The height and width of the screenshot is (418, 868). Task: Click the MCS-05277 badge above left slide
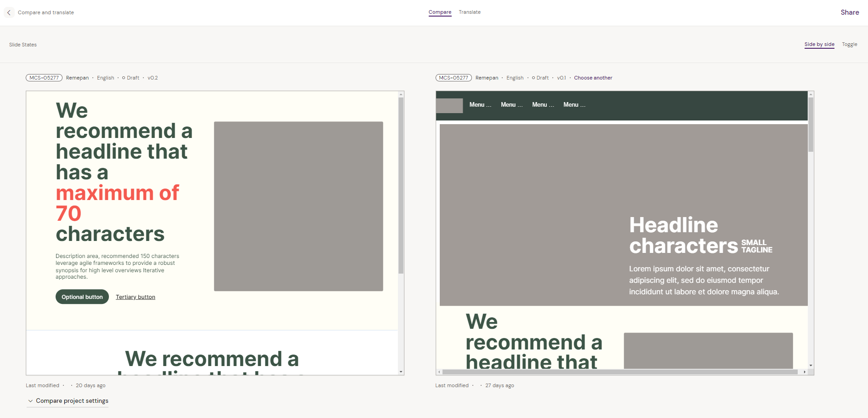click(x=44, y=78)
